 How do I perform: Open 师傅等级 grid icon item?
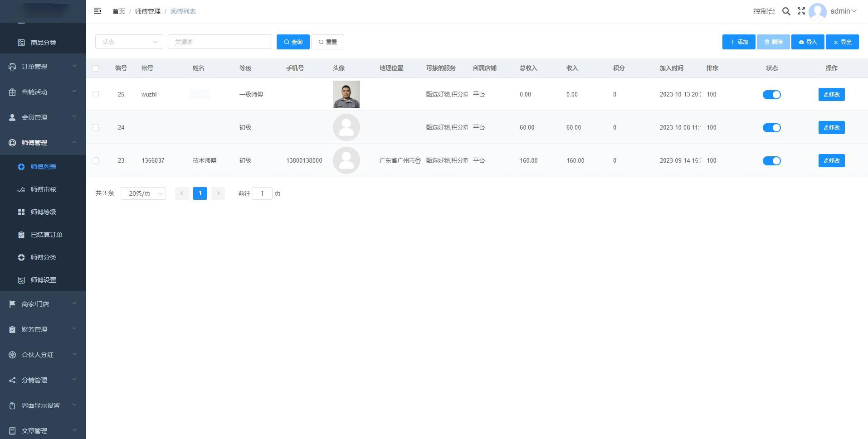click(x=43, y=212)
